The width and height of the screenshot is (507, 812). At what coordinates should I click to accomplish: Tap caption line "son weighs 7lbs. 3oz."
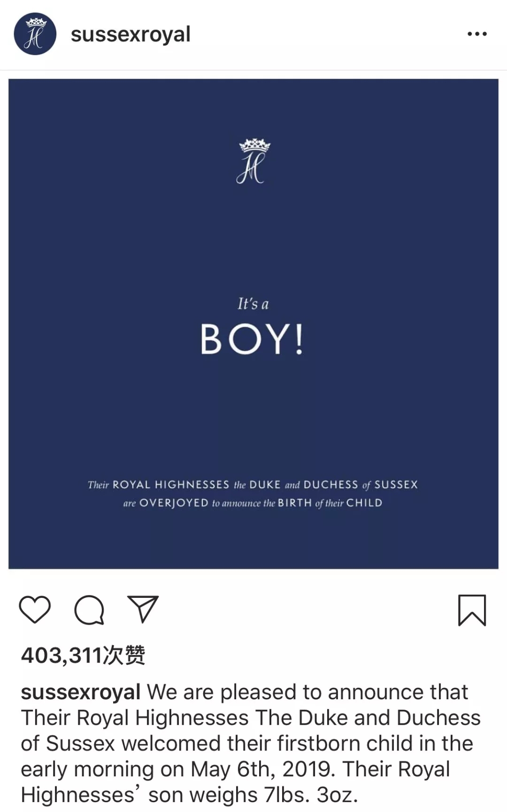coord(253,795)
